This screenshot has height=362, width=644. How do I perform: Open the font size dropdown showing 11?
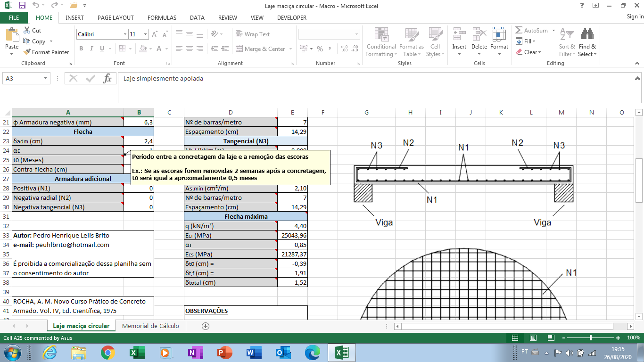point(146,34)
